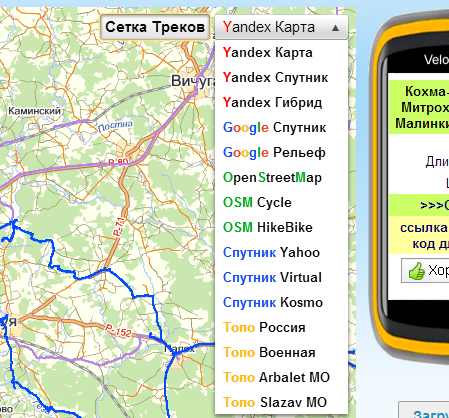Click the Сетка Треков button
Viewport: 449px width, 418px height.
[x=155, y=27]
